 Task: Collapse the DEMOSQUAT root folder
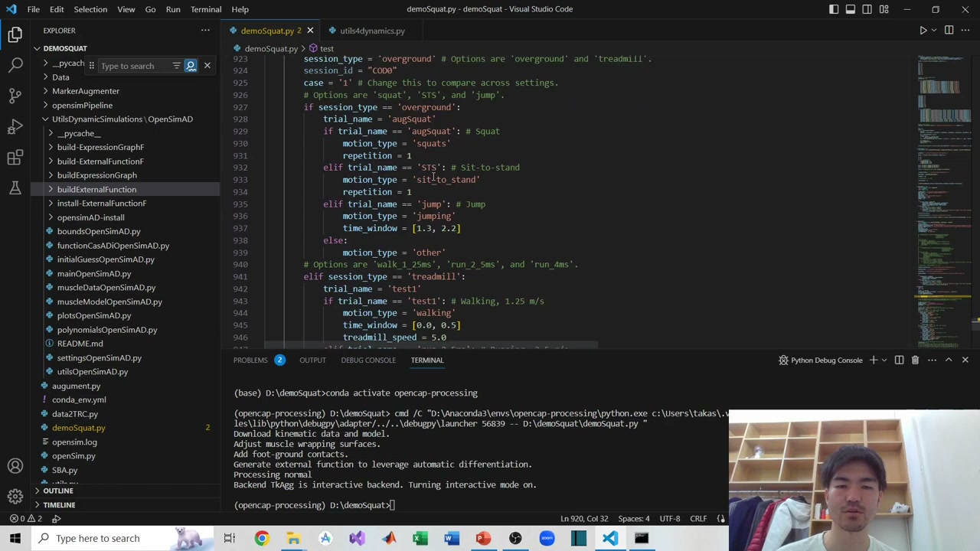tap(65, 48)
